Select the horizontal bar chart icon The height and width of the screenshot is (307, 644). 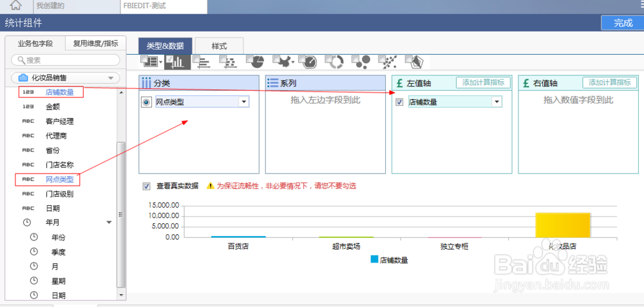coord(201,62)
